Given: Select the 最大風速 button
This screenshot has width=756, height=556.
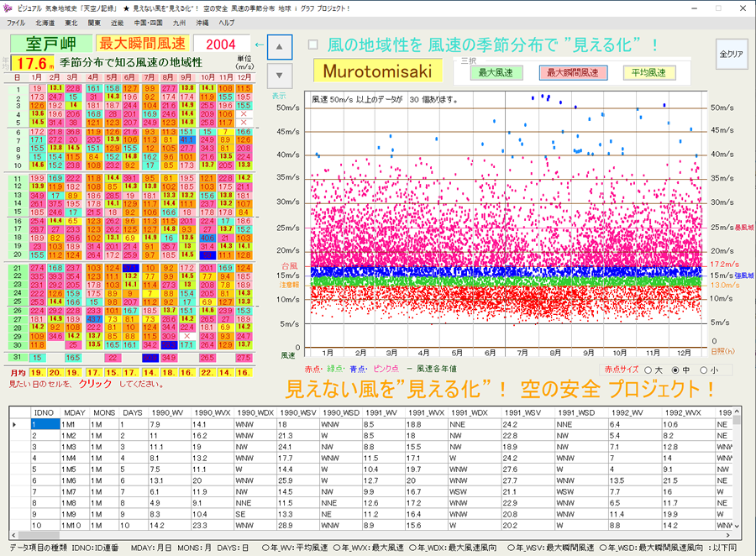Looking at the screenshot, I should 496,73.
